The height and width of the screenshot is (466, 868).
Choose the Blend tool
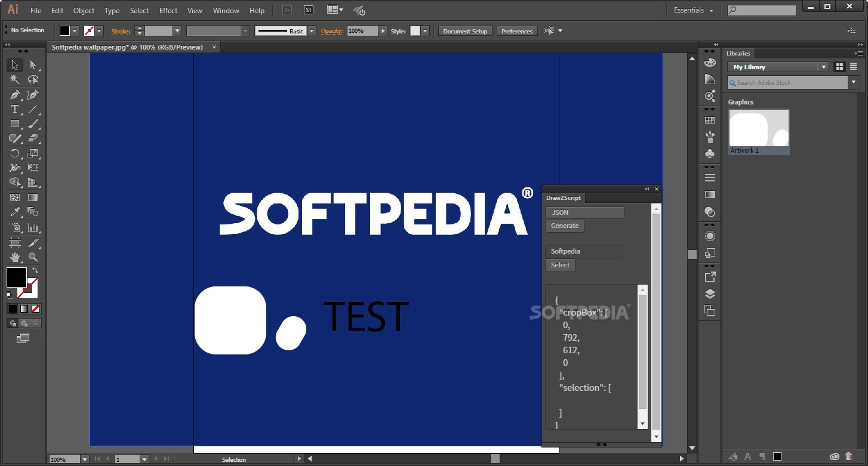point(33,212)
